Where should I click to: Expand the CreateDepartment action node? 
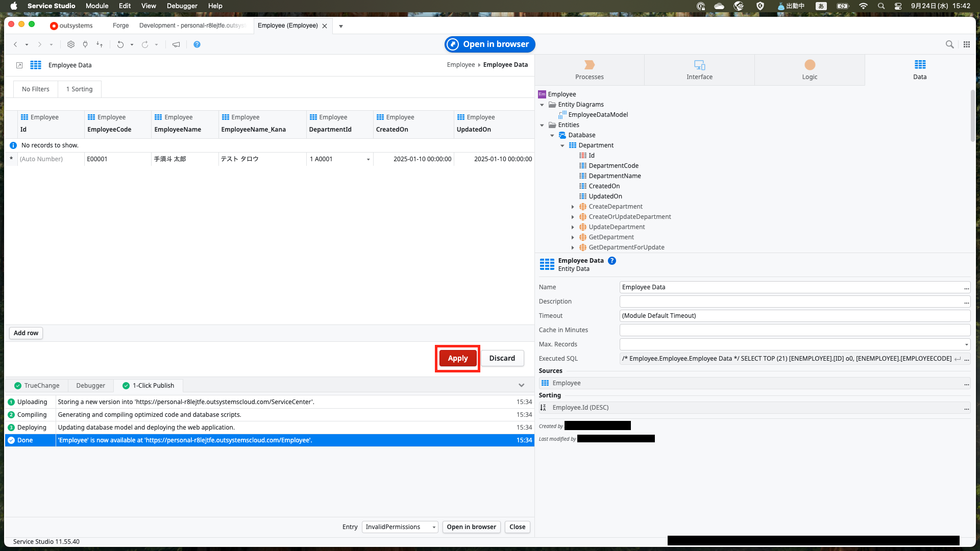click(x=573, y=207)
